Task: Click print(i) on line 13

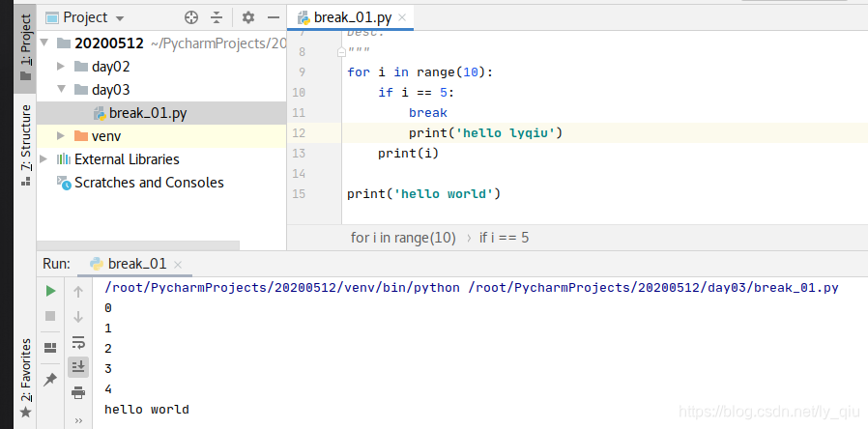Action: point(408,154)
